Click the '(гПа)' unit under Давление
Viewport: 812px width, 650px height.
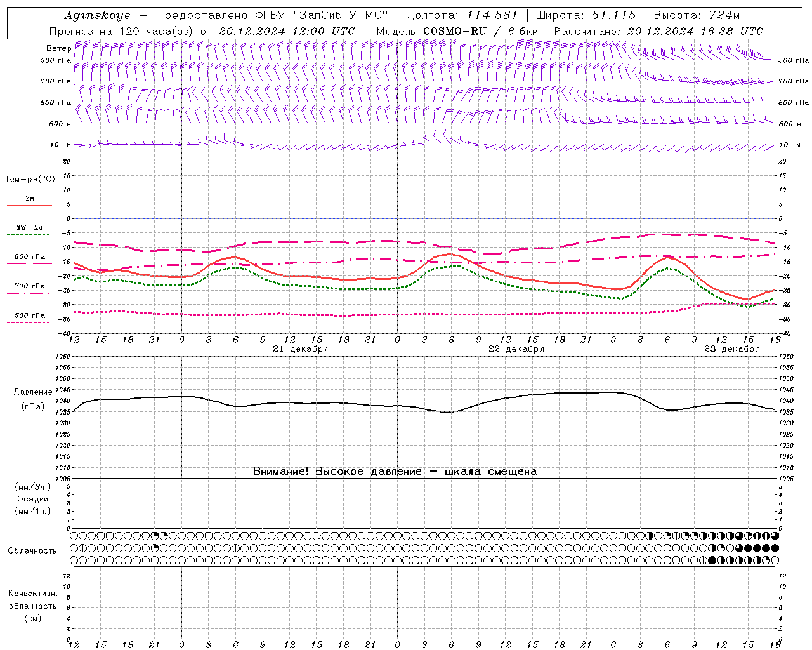click(33, 406)
